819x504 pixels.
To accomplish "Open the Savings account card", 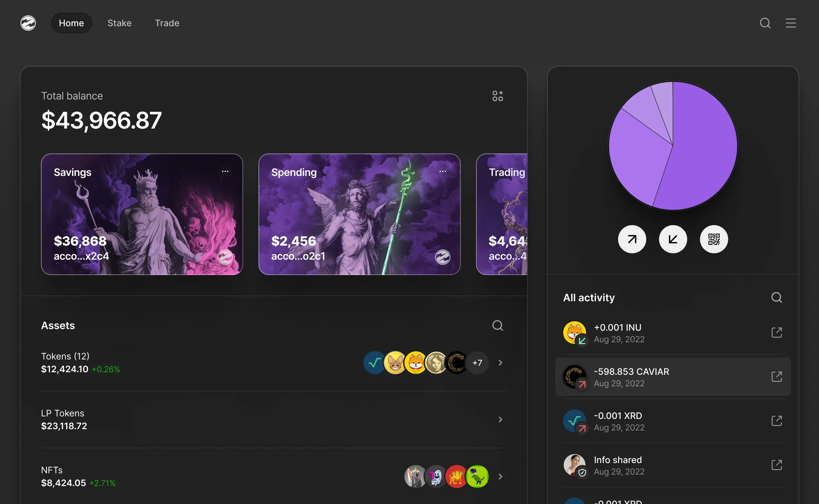I will pos(142,214).
